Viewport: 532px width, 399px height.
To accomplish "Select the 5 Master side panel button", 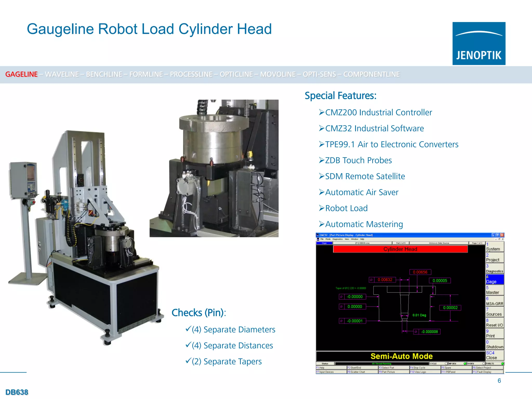I will click(x=495, y=290).
